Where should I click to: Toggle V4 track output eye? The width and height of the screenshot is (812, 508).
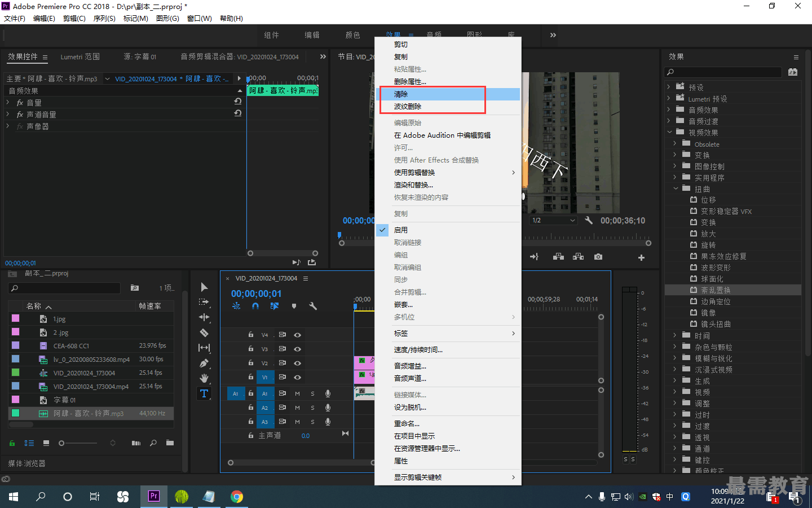(297, 335)
